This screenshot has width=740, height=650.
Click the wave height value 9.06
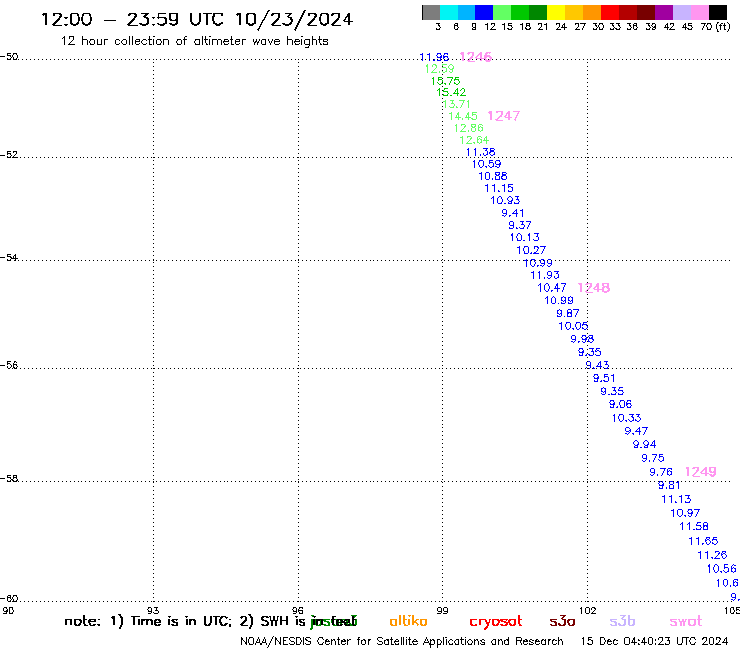(x=620, y=404)
